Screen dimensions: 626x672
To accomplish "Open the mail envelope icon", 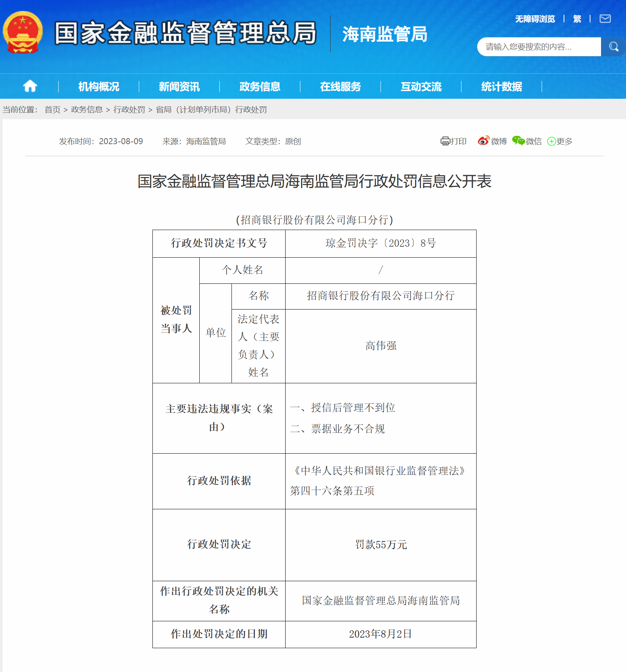I will tap(605, 19).
